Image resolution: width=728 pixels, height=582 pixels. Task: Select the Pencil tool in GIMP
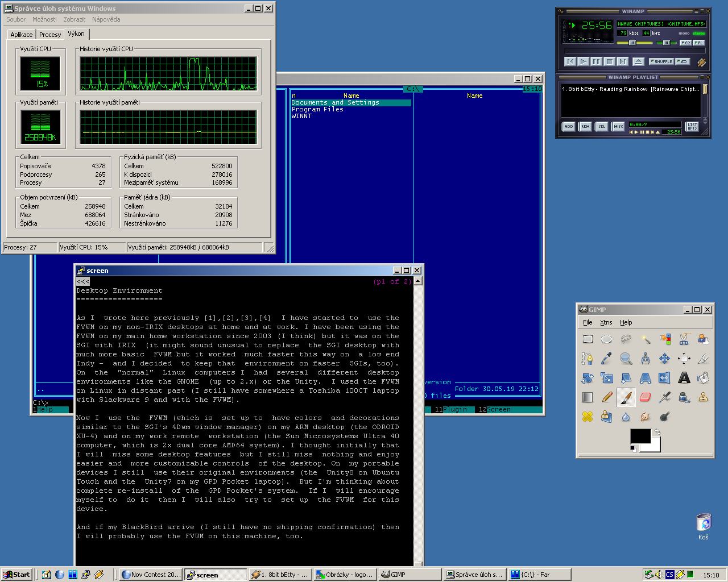click(606, 397)
